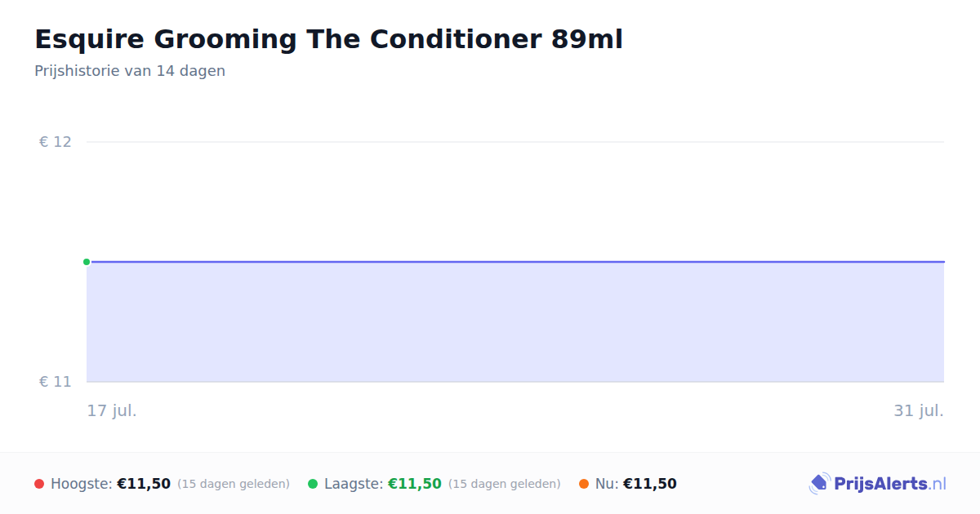This screenshot has width=980, height=514.
Task: Click the orange Nu legend dot
Action: (584, 484)
